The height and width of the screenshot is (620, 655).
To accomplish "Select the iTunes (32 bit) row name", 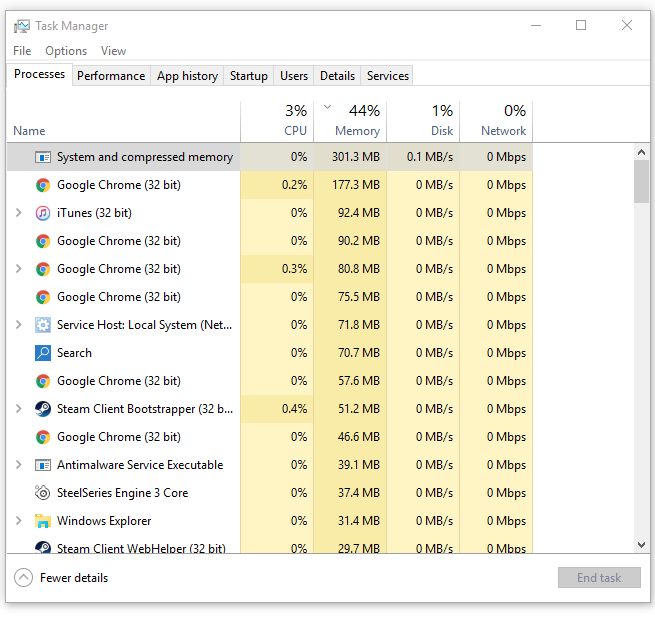I will [94, 213].
